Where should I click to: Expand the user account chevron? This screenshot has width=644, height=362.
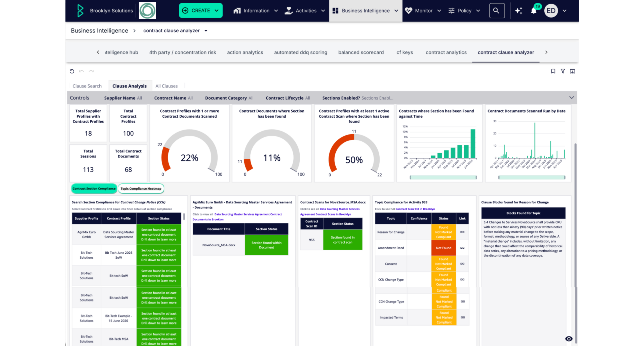pyautogui.click(x=565, y=11)
